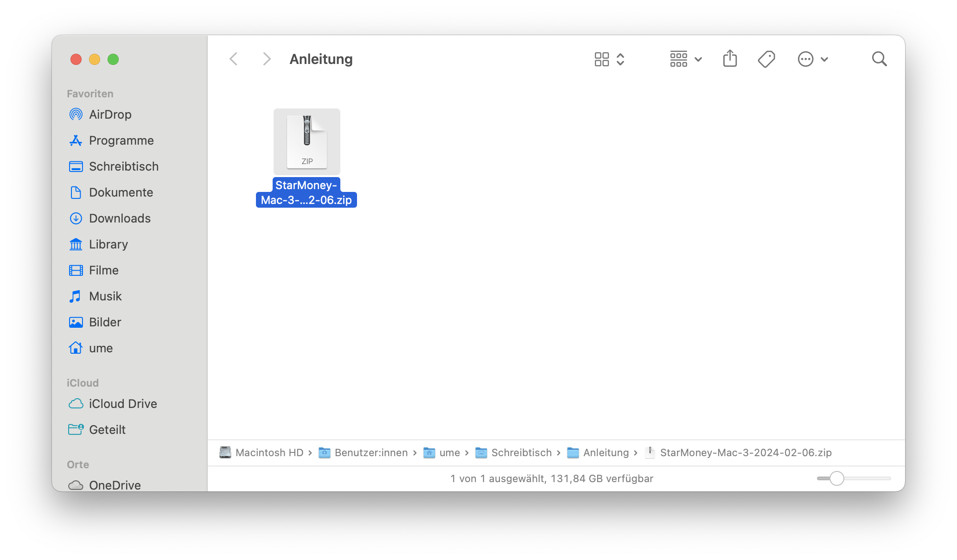Open the more actions ellipsis menu
This screenshot has height=560, width=957.
812,59
